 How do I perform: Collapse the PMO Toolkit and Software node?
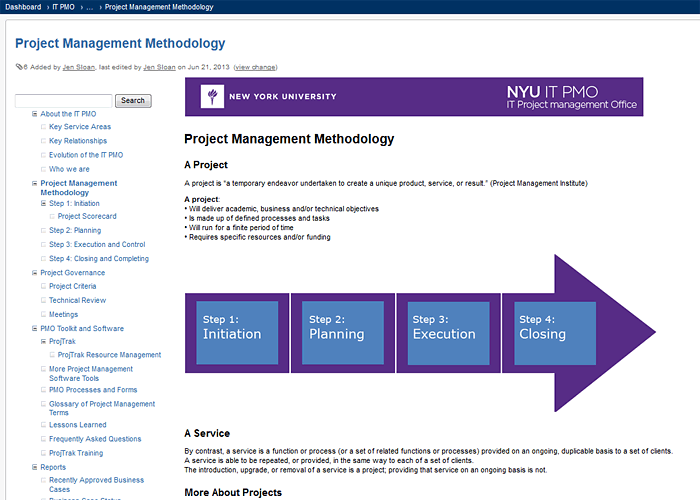point(34,329)
